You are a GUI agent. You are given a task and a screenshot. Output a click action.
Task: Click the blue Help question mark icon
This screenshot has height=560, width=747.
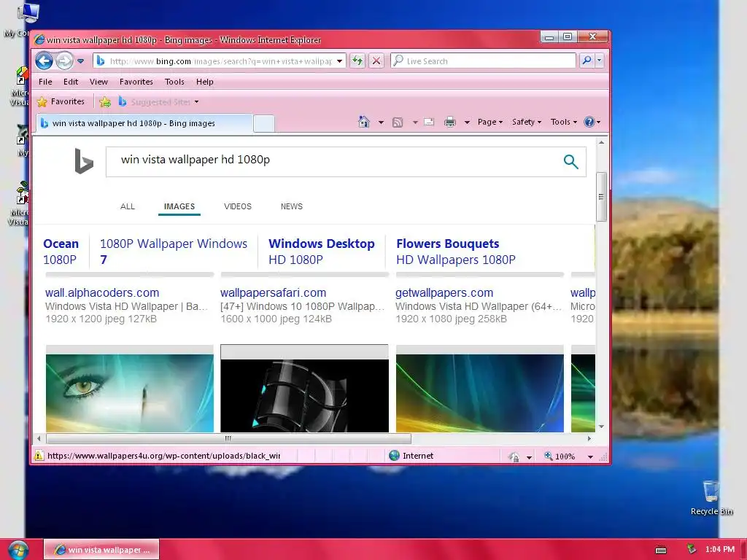click(589, 122)
